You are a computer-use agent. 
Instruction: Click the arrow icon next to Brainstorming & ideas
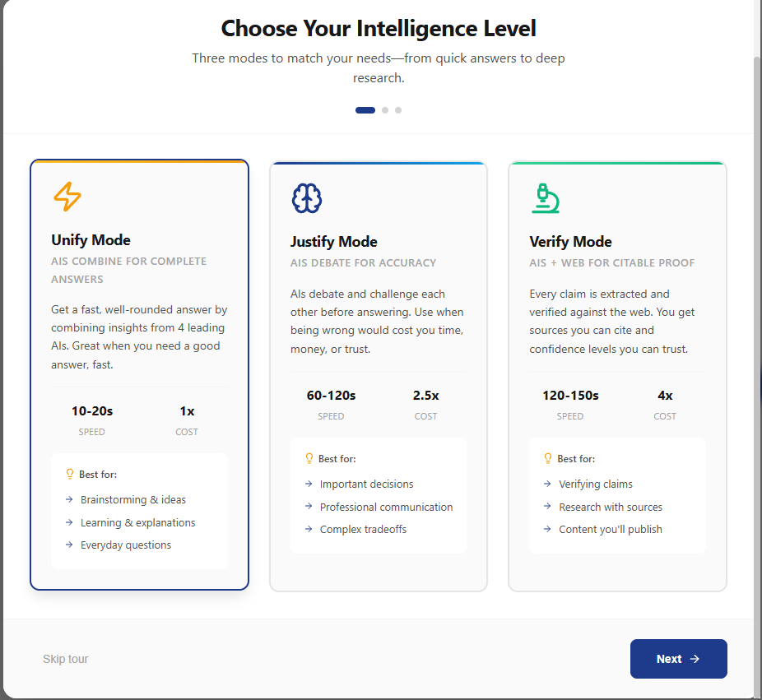[71, 499]
